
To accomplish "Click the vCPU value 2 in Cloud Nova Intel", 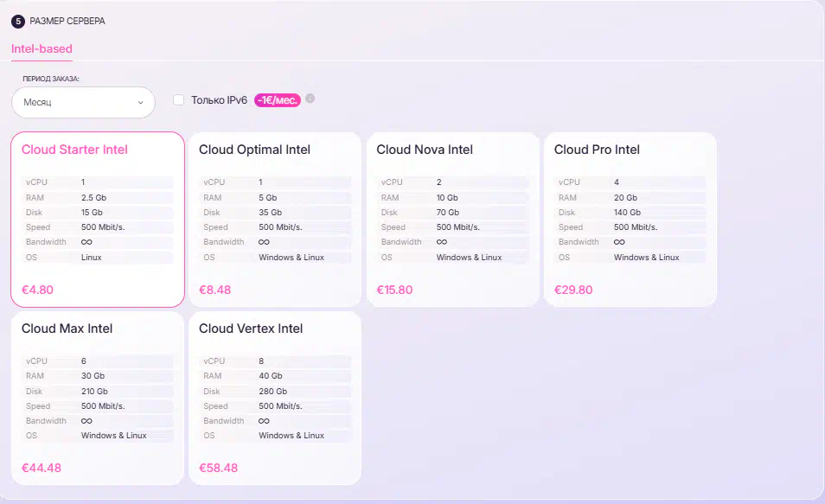I will coord(438,182).
